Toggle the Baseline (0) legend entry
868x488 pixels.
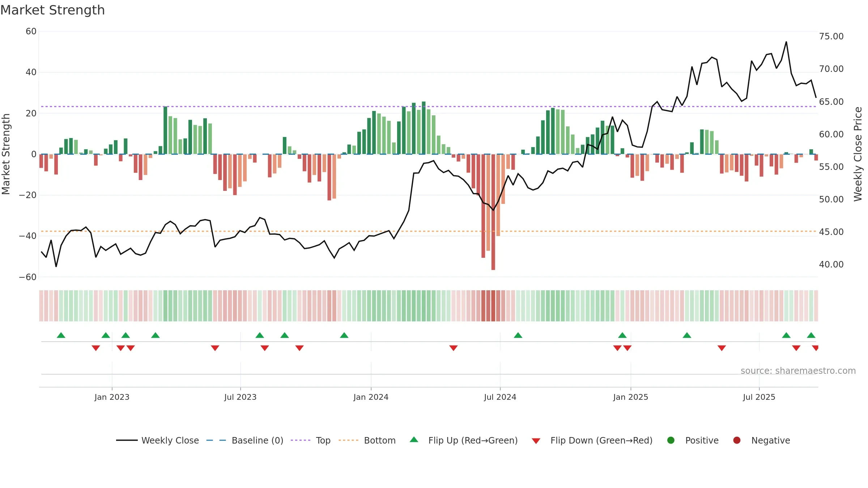245,440
